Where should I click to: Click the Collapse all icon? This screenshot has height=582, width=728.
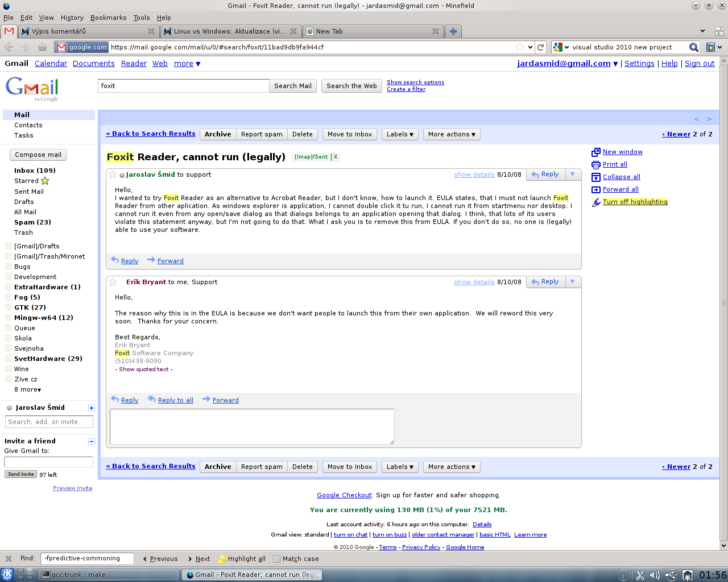(x=596, y=177)
